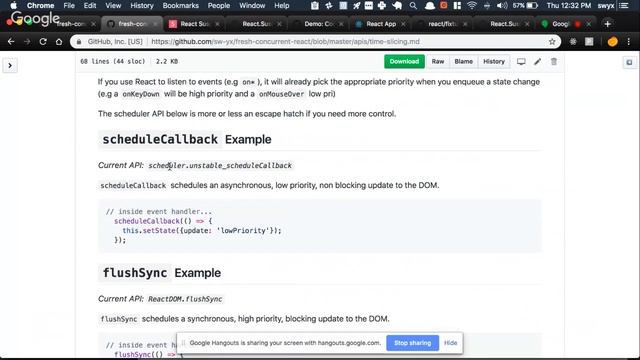Click the scheduler.unstable_scheduleCallback code text
The image size is (640, 360).
(220, 165)
